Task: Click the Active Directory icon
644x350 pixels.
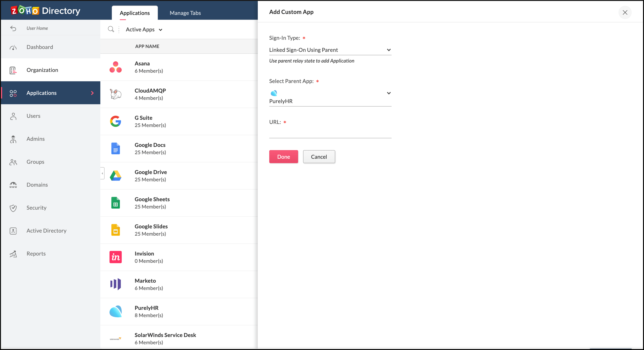Action: click(13, 231)
